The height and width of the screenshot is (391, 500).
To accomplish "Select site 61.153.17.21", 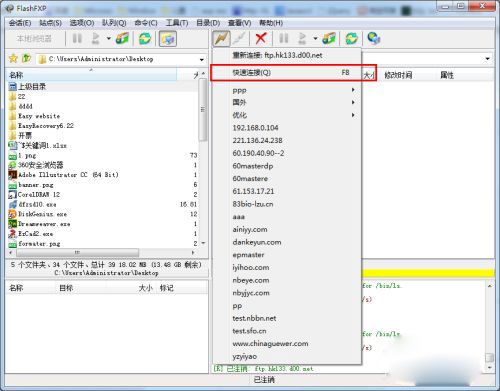I will [287, 191].
